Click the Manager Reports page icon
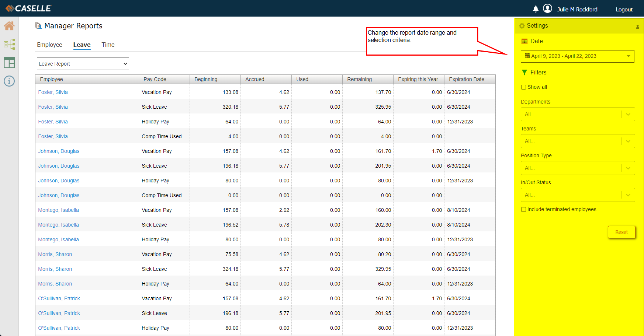The height and width of the screenshot is (336, 644). tap(38, 26)
